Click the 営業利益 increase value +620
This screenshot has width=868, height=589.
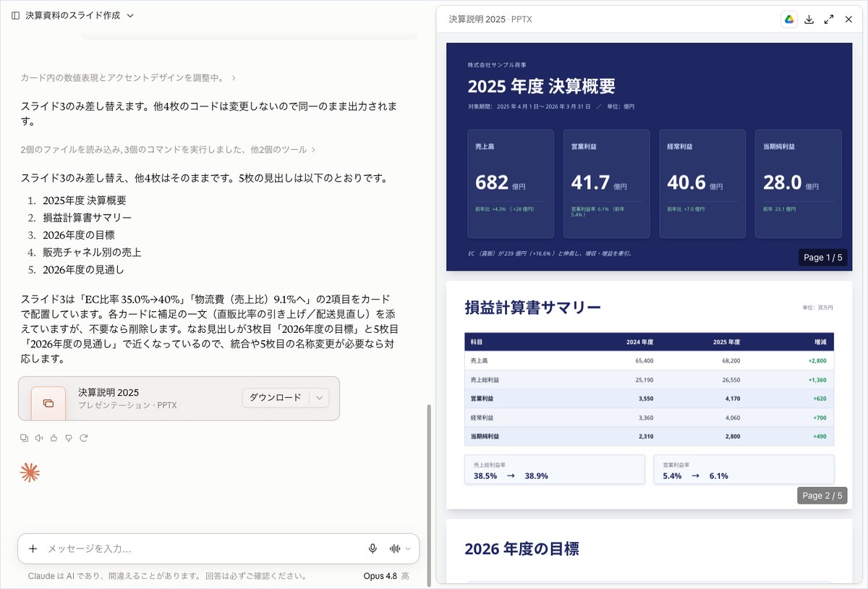819,398
